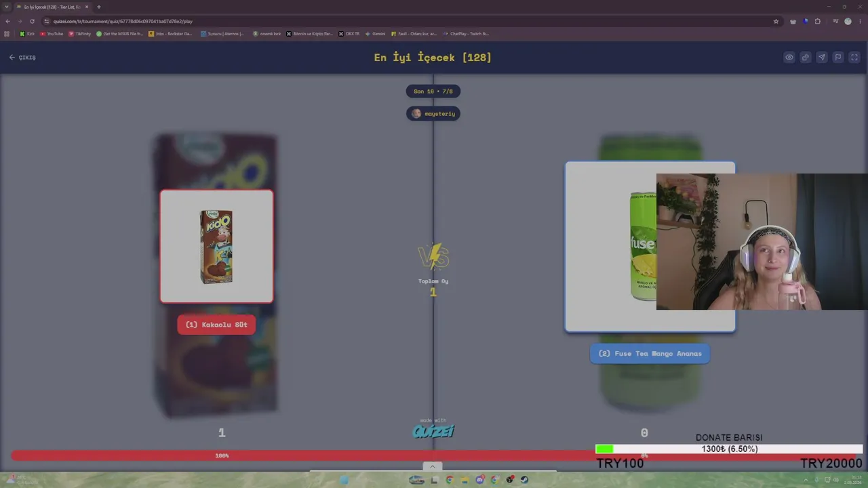The width and height of the screenshot is (868, 488).
Task: Open the Quizei logo link
Action: coord(433,430)
